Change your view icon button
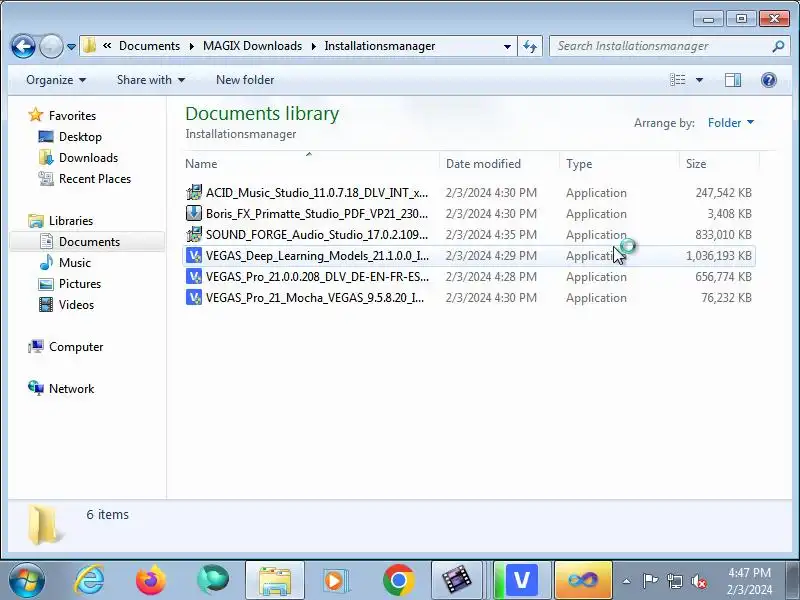Image resolution: width=800 pixels, height=600 pixels. (x=678, y=80)
